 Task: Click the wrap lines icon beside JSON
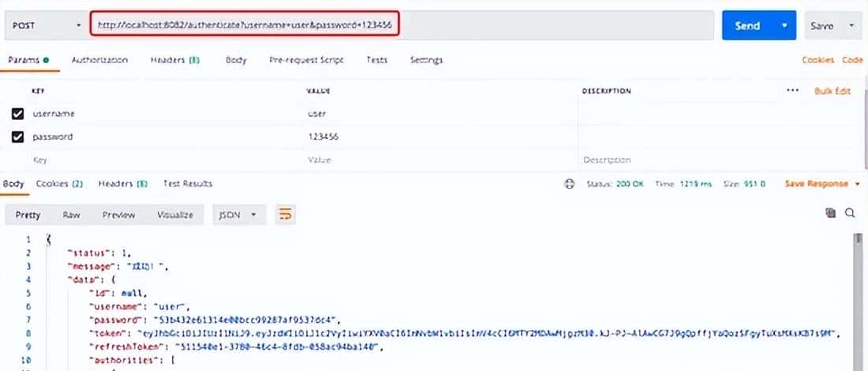pyautogui.click(x=285, y=214)
